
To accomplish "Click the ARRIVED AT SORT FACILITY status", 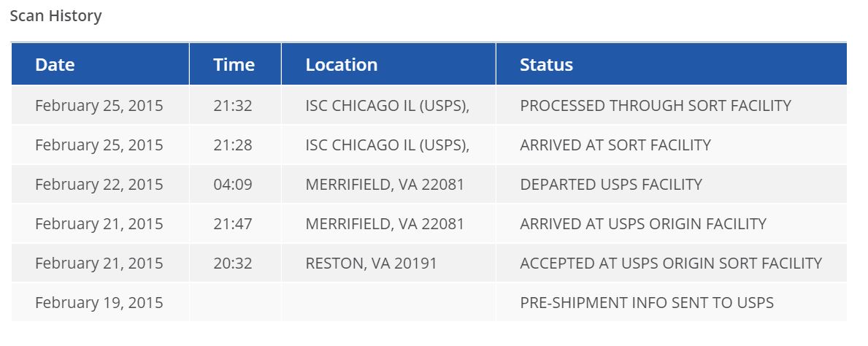I will tap(615, 145).
